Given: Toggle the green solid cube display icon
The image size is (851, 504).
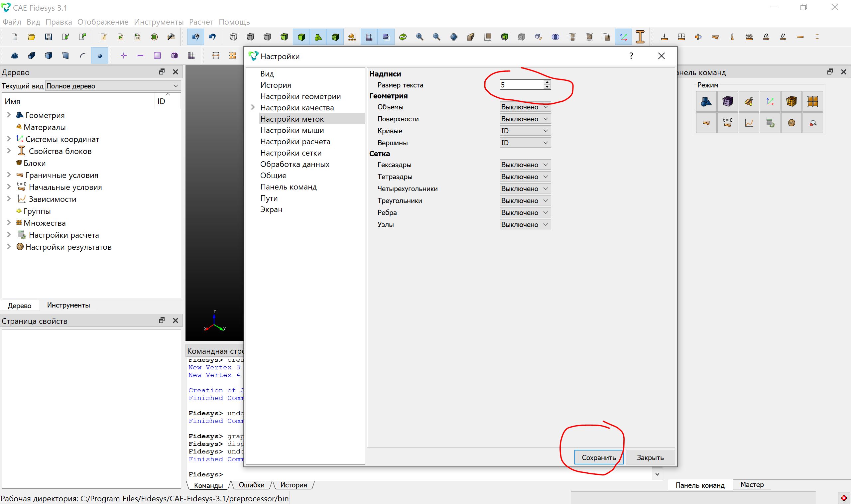Looking at the screenshot, I should click(x=301, y=37).
